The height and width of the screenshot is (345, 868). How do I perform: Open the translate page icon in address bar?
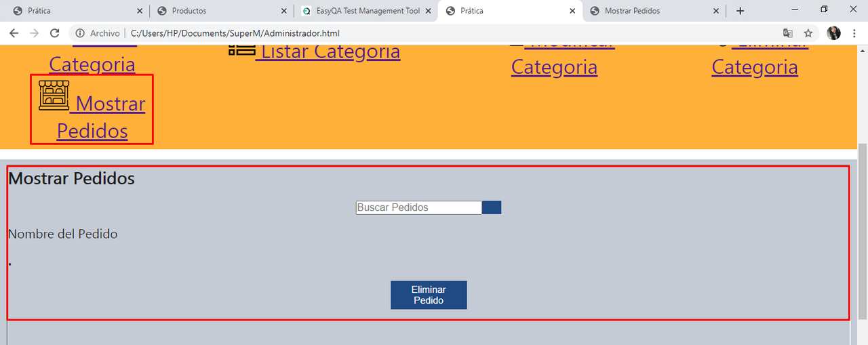coord(787,33)
